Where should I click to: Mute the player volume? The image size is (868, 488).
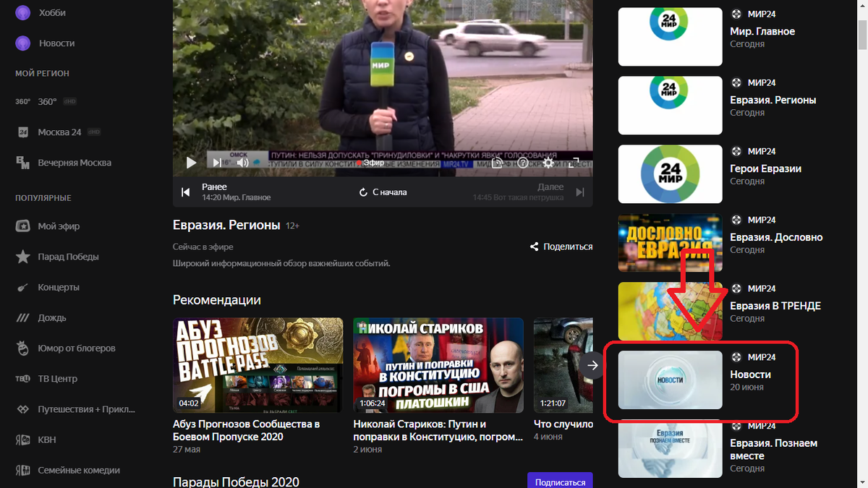243,163
